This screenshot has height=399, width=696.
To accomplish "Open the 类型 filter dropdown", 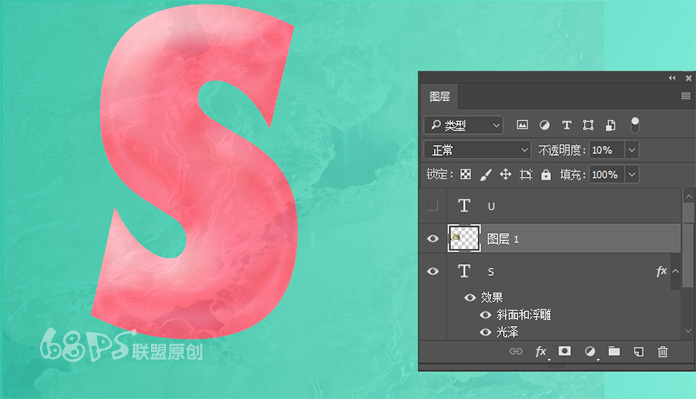I will click(x=463, y=125).
